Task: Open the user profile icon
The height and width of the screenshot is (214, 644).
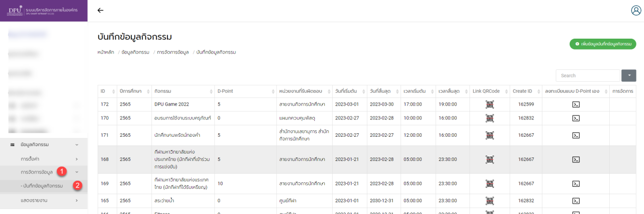Action: click(636, 10)
